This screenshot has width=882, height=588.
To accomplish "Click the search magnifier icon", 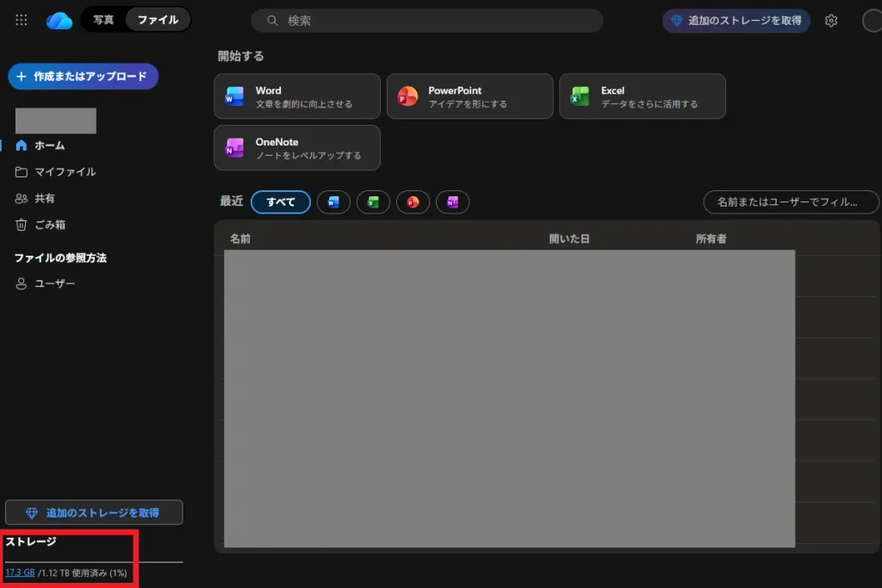I will pos(272,21).
